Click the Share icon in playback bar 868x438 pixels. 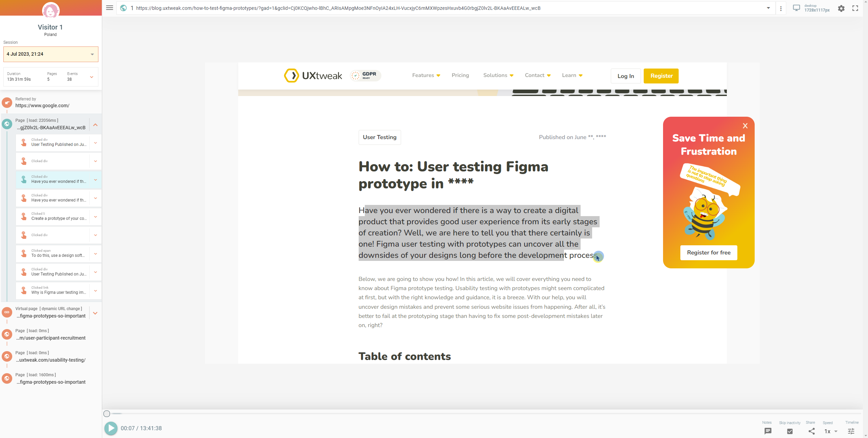point(811,431)
